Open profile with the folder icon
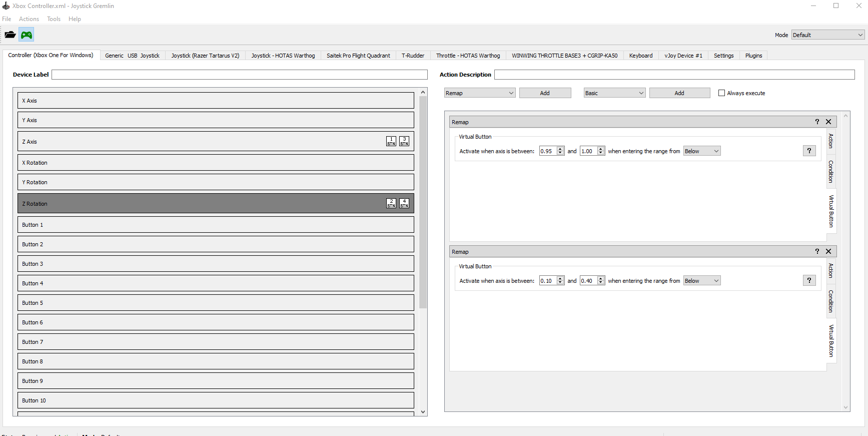The height and width of the screenshot is (436, 868). pyautogui.click(x=10, y=35)
